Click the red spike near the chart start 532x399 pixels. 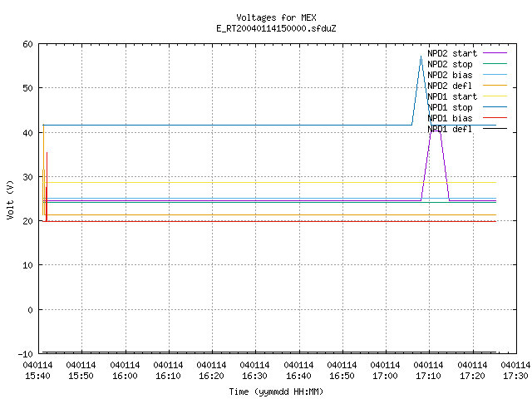point(47,186)
